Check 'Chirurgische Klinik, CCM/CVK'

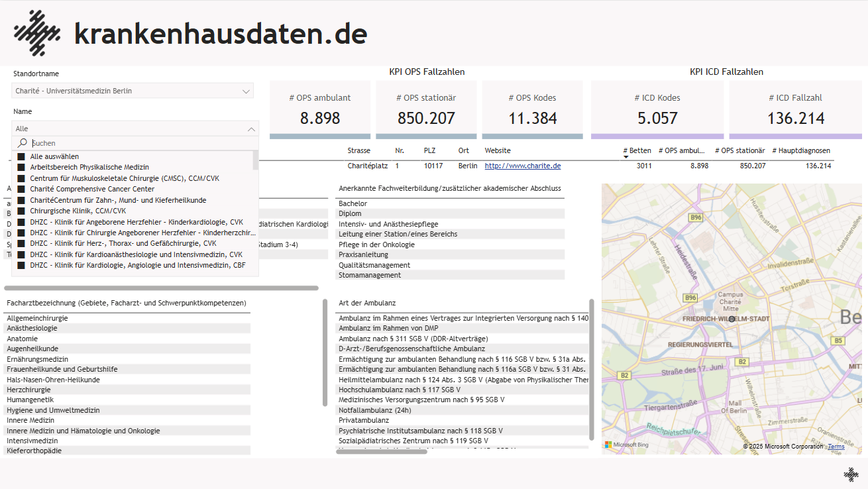pos(21,211)
